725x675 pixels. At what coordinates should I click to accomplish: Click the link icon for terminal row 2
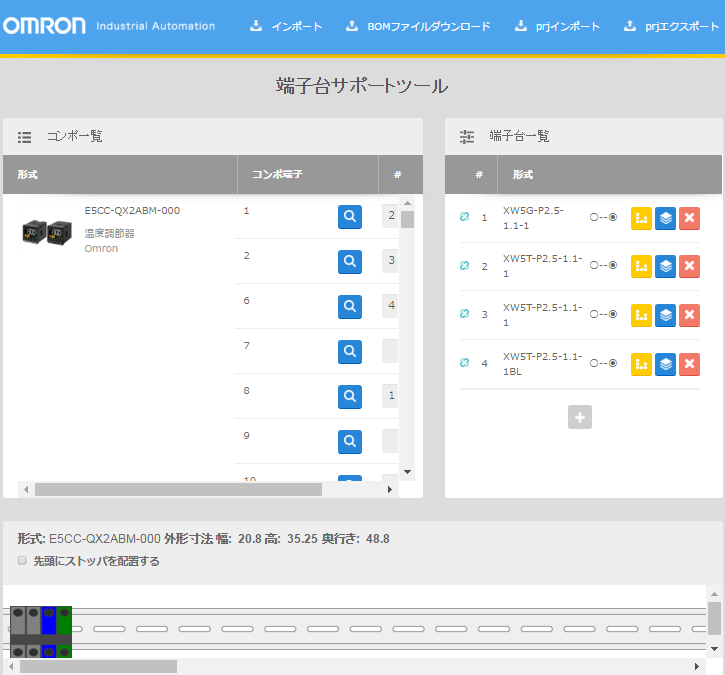465,265
